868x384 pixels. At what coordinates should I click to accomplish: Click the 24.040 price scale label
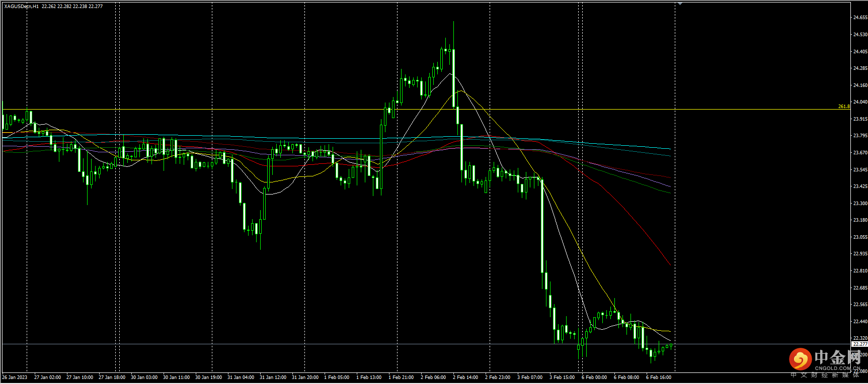(x=859, y=102)
